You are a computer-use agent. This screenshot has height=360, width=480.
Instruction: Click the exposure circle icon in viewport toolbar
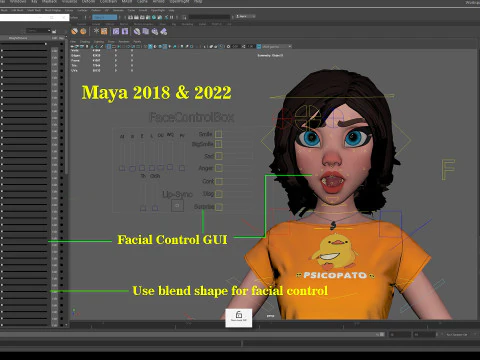tap(228, 47)
